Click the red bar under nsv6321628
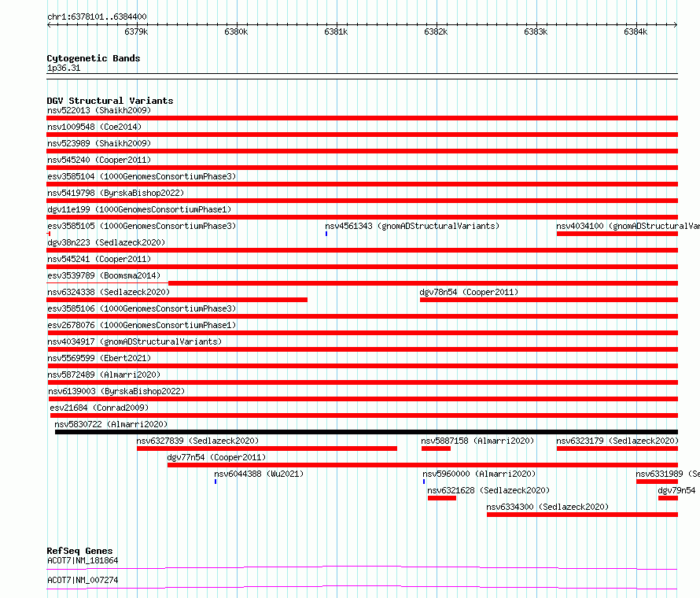 (442, 498)
